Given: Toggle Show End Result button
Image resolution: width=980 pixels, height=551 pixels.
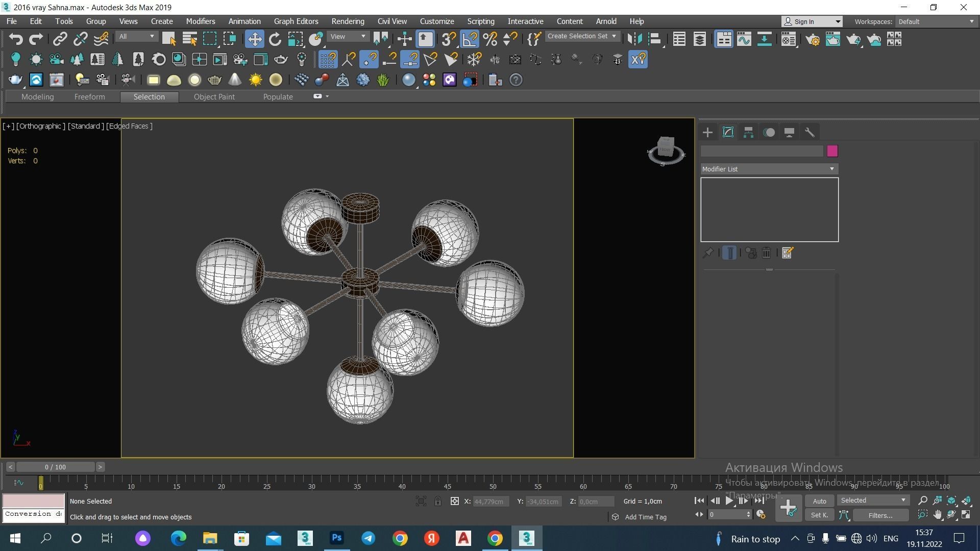Looking at the screenshot, I should pyautogui.click(x=729, y=253).
